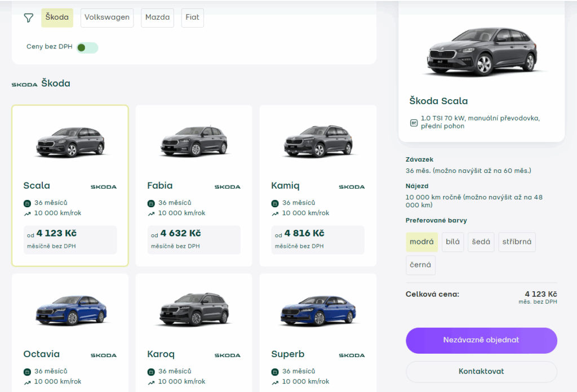
Task: Click the filter funnel icon
Action: [x=29, y=18]
